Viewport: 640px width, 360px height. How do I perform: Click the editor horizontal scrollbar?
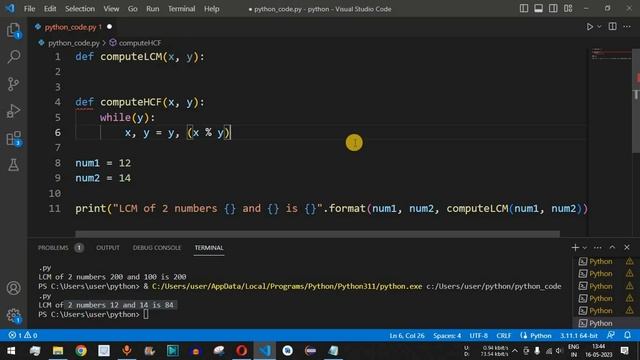tap(317, 234)
